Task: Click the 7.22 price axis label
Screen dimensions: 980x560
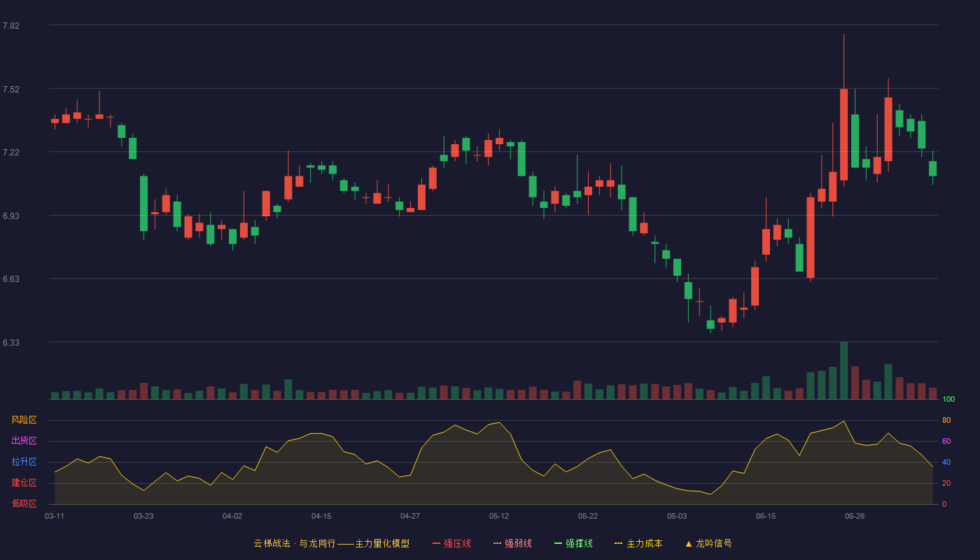Action: pos(11,153)
